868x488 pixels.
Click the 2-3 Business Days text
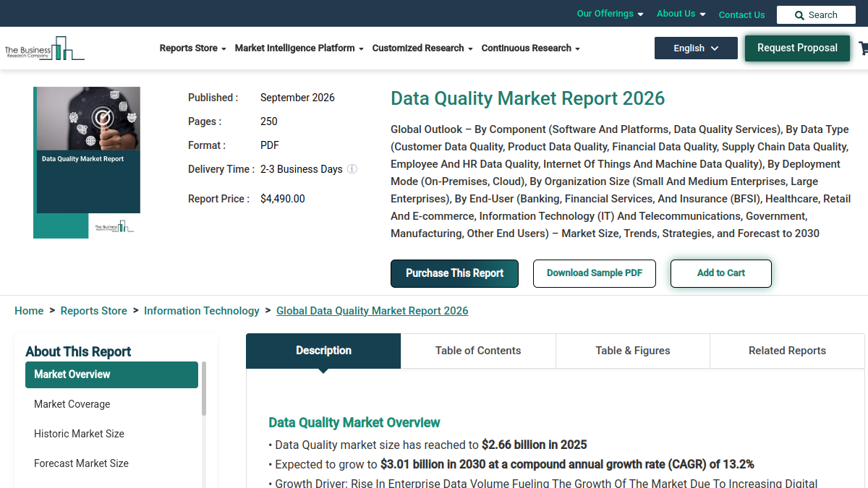pos(302,169)
